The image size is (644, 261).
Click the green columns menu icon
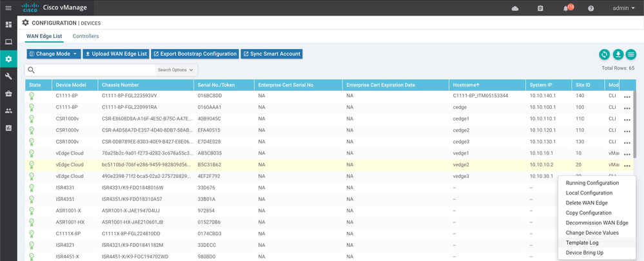(631, 54)
